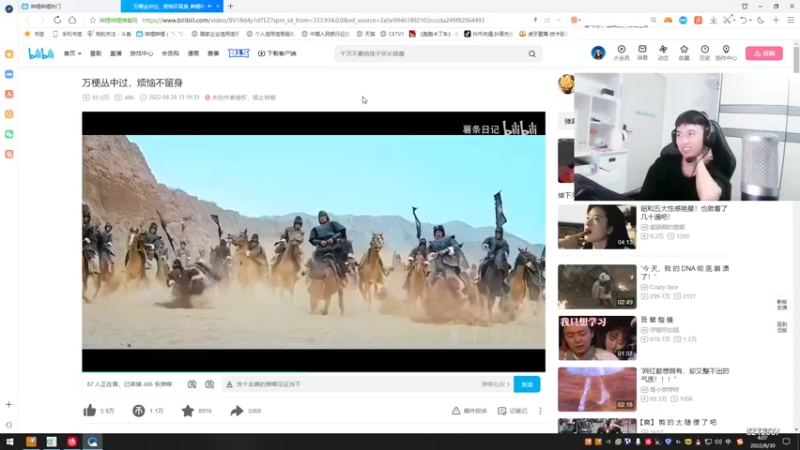Screen dimensions: 800x450
Task: Click the bilibili logo in the header
Action: pos(41,53)
